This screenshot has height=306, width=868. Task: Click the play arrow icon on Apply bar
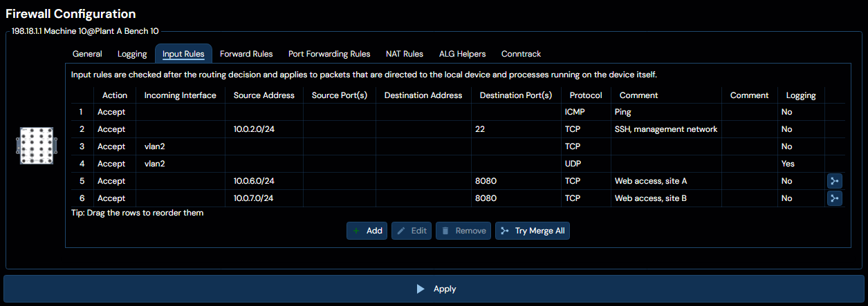[421, 289]
